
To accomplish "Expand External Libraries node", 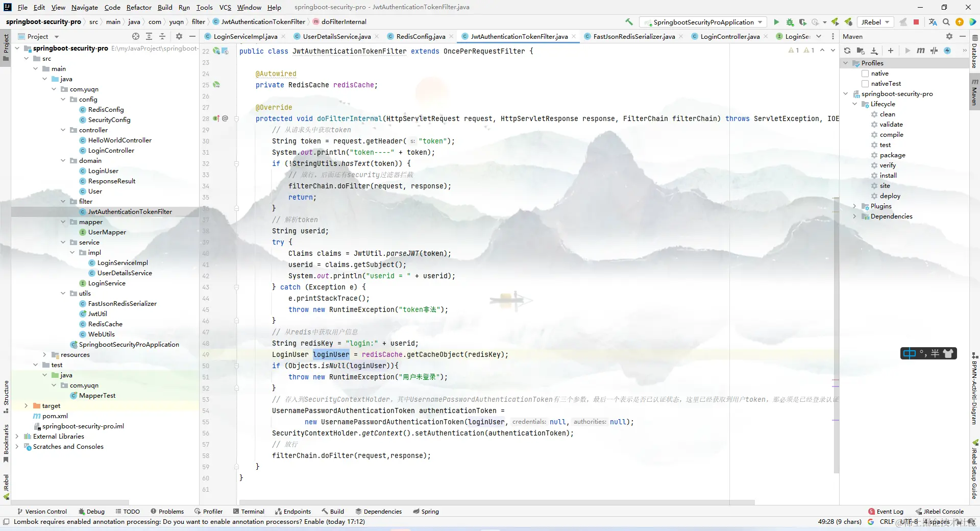I will pos(17,437).
